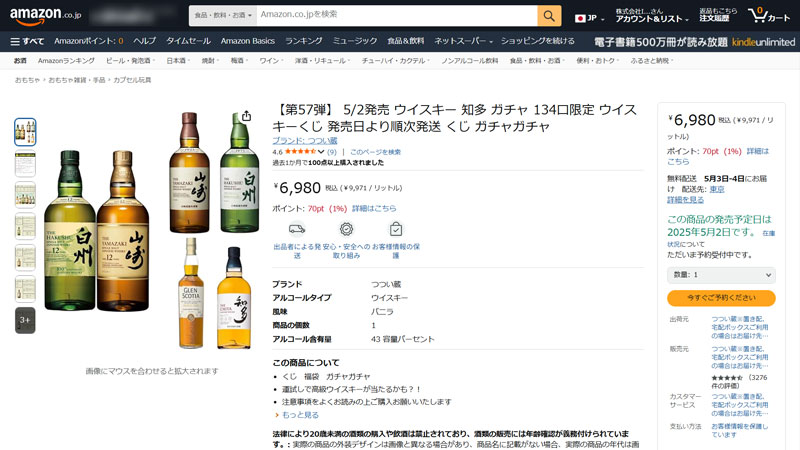Open Amazon Basics in navigation bar
800x450 pixels.
[248, 41]
